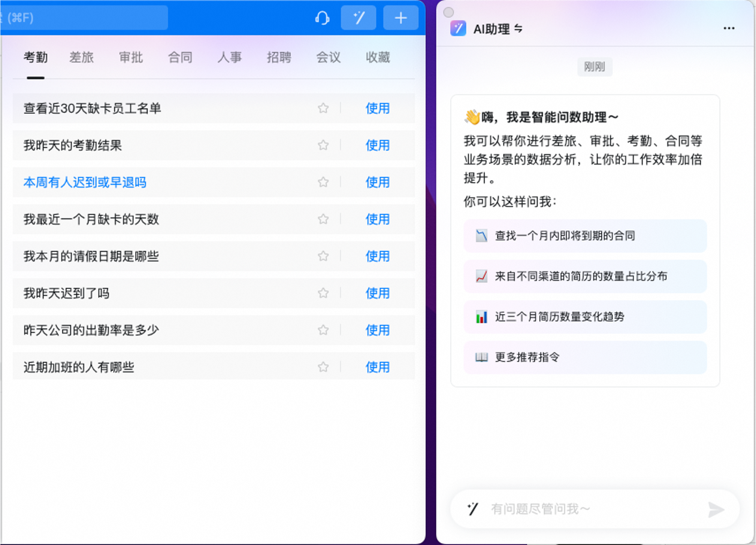Click the AI助理 logo icon
The image size is (756, 545).
[x=458, y=28]
